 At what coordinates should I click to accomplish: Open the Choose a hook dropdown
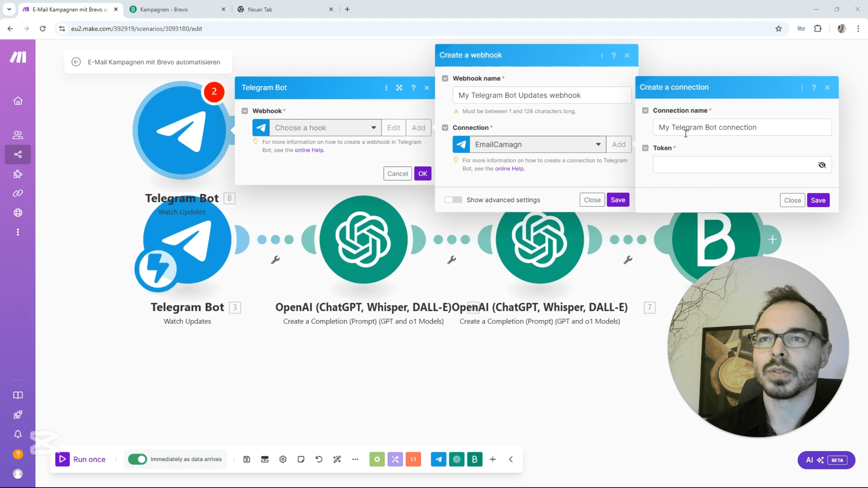325,128
